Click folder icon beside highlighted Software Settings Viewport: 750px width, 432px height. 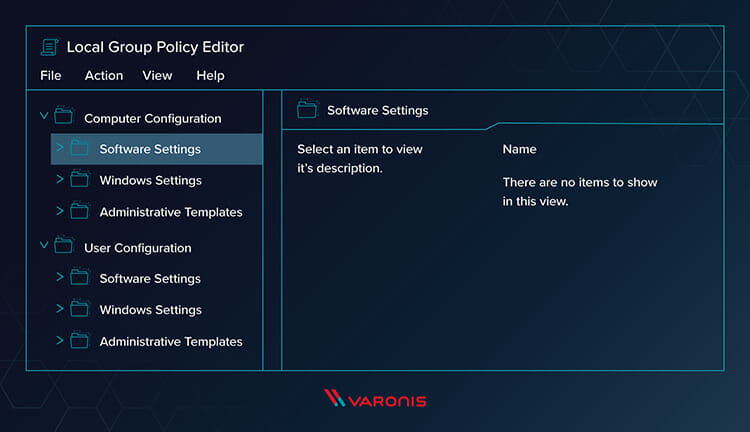79,147
